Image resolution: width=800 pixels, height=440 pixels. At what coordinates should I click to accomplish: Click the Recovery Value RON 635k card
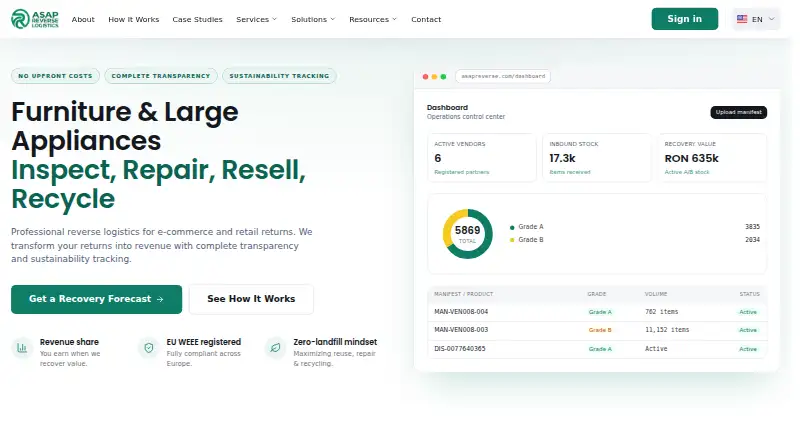point(712,158)
